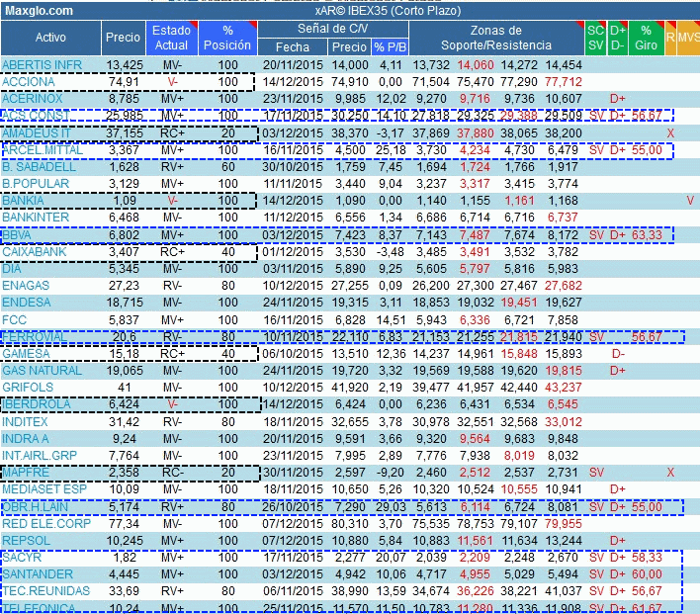700x614 pixels.
Task: Click the Zonas de Soporte/Resistencia header
Action: (x=496, y=38)
